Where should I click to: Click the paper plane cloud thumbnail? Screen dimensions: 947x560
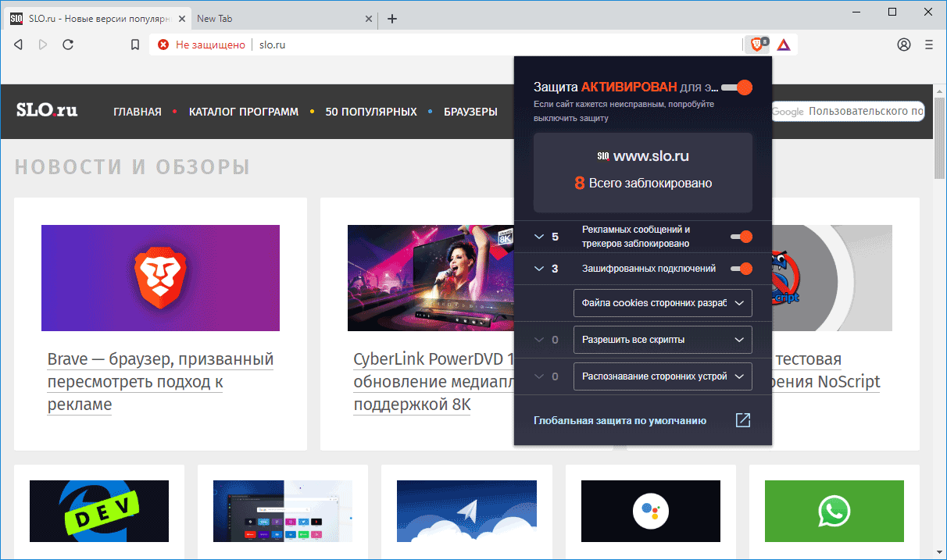click(466, 511)
